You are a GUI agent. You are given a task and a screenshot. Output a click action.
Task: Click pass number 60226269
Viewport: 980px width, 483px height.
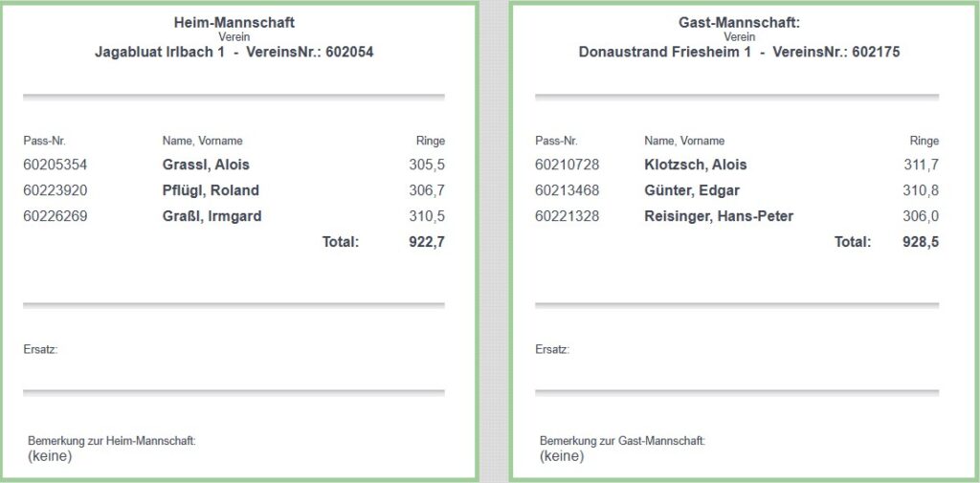coord(56,216)
